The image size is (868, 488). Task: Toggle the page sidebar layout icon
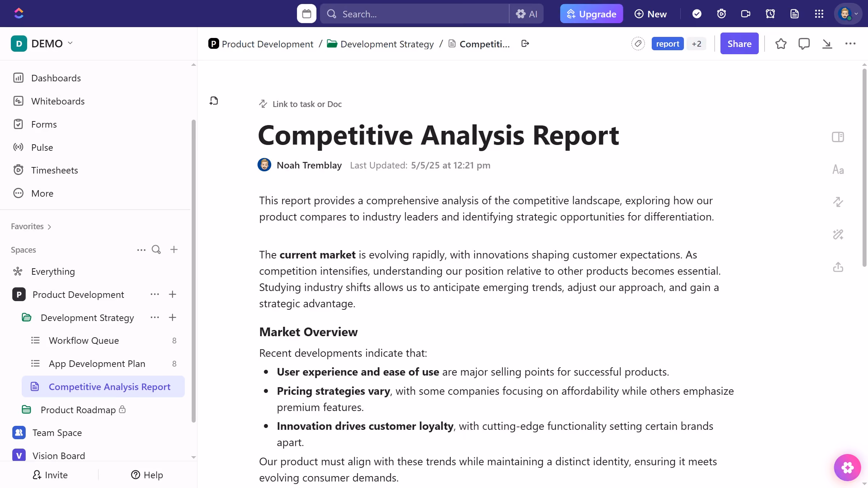838,137
